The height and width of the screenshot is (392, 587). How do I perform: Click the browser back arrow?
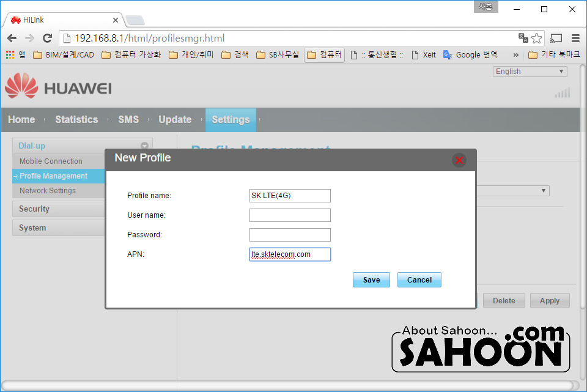point(12,38)
